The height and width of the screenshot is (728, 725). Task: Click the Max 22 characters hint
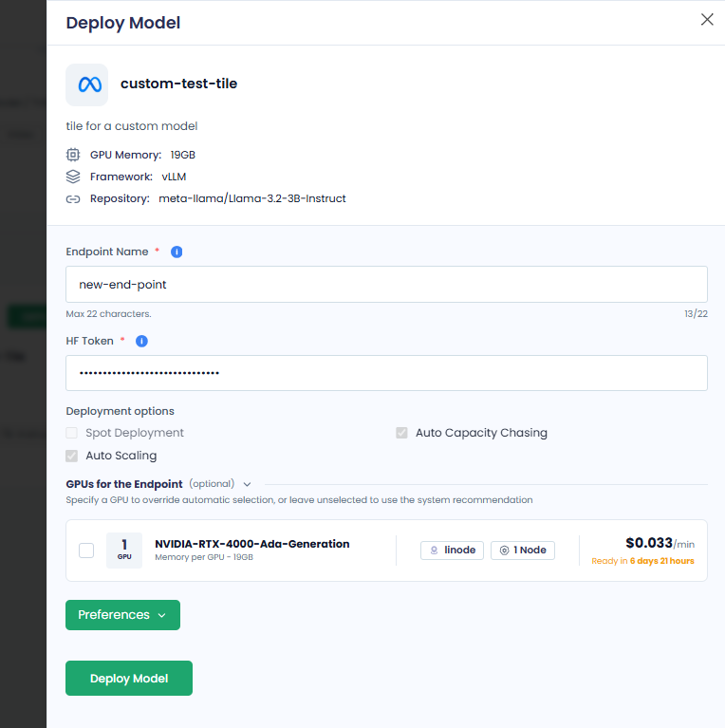pyautogui.click(x=108, y=314)
